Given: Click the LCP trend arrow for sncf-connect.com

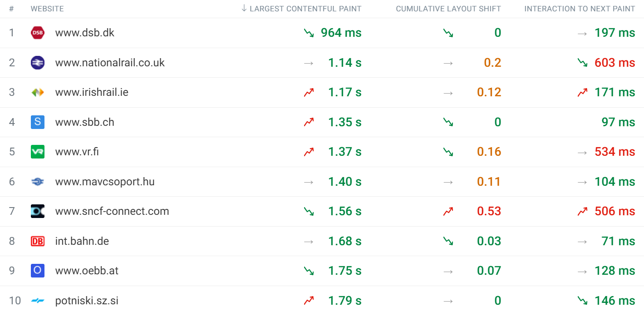Looking at the screenshot, I should [x=309, y=211].
